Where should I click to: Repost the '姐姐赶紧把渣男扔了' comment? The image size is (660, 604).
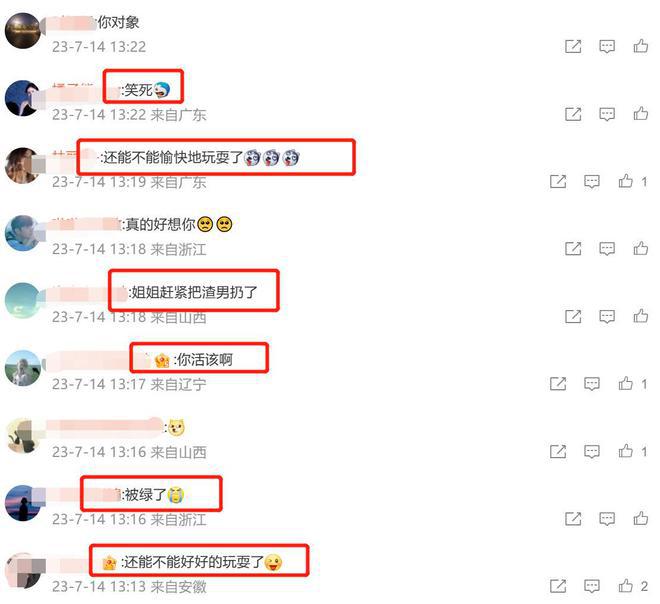click(x=573, y=316)
